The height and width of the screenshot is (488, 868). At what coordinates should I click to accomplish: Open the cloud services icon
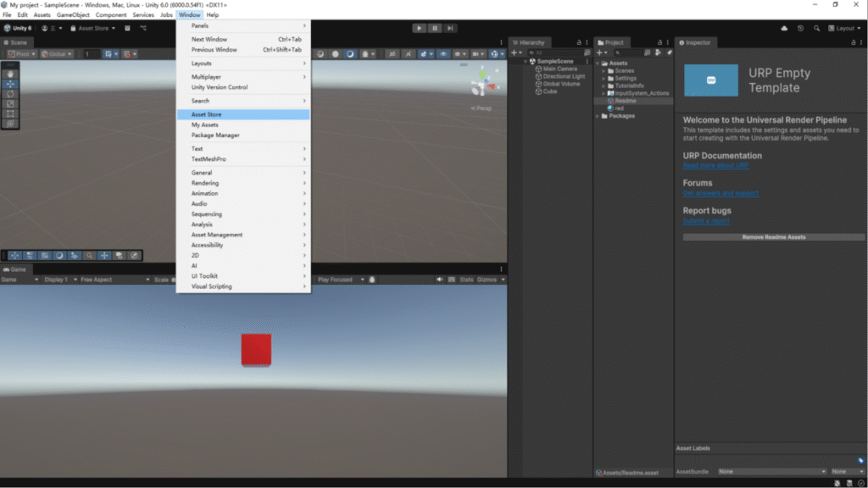coord(784,28)
